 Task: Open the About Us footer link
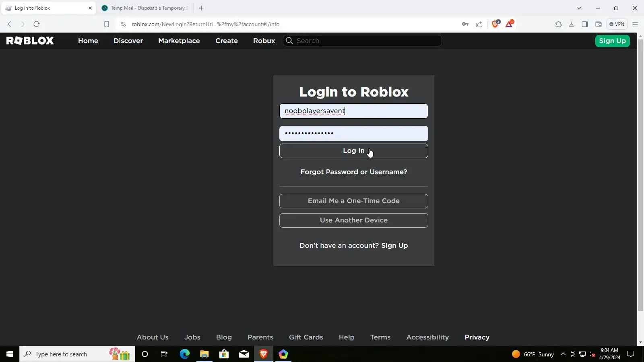(153, 337)
